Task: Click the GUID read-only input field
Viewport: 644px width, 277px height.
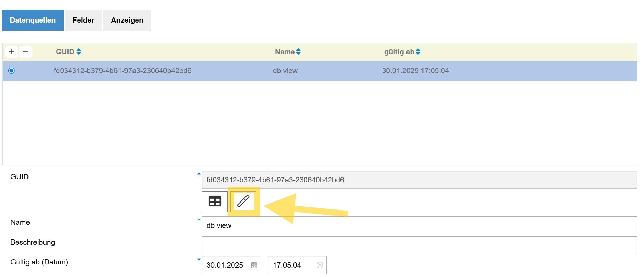Action: [x=419, y=180]
